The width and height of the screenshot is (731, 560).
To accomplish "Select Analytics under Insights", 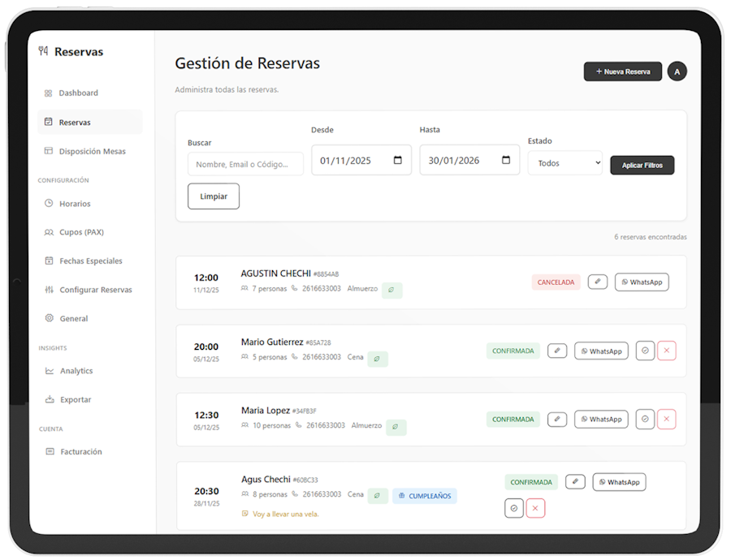I will pyautogui.click(x=76, y=371).
